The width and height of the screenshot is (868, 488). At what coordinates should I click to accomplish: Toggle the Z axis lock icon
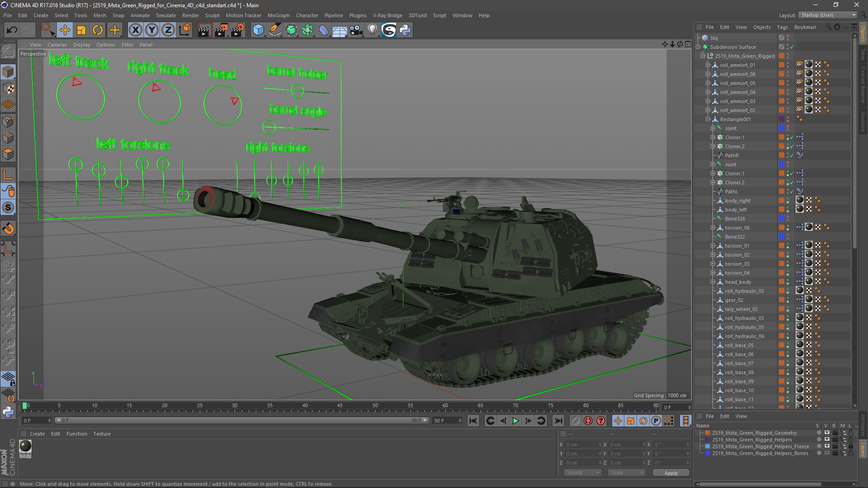[168, 30]
